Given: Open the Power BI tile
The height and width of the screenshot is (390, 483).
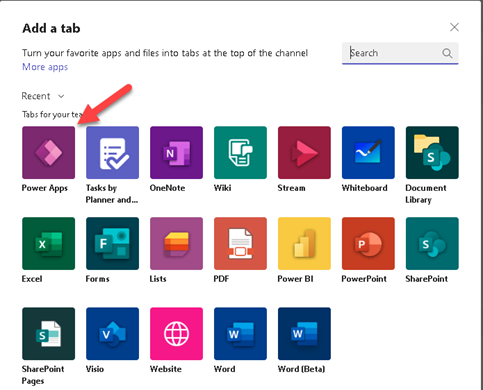Looking at the screenshot, I should [304, 244].
